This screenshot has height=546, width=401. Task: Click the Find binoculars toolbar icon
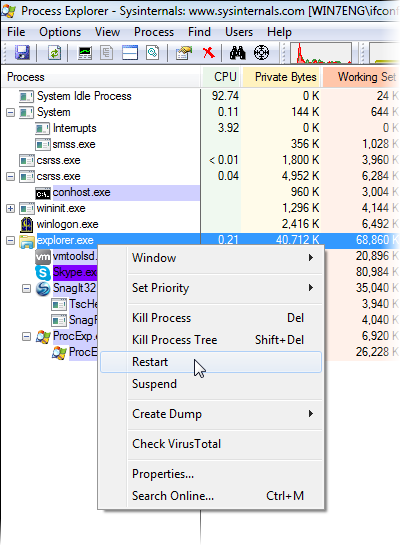[237, 53]
